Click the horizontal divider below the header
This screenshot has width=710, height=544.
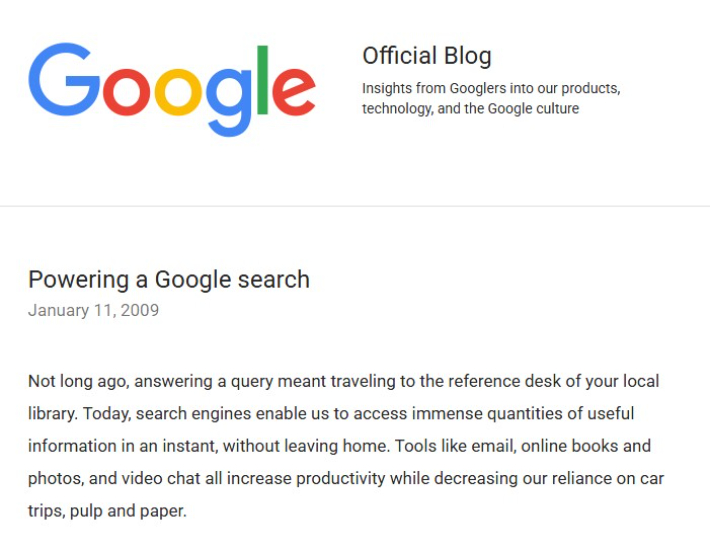(x=355, y=206)
